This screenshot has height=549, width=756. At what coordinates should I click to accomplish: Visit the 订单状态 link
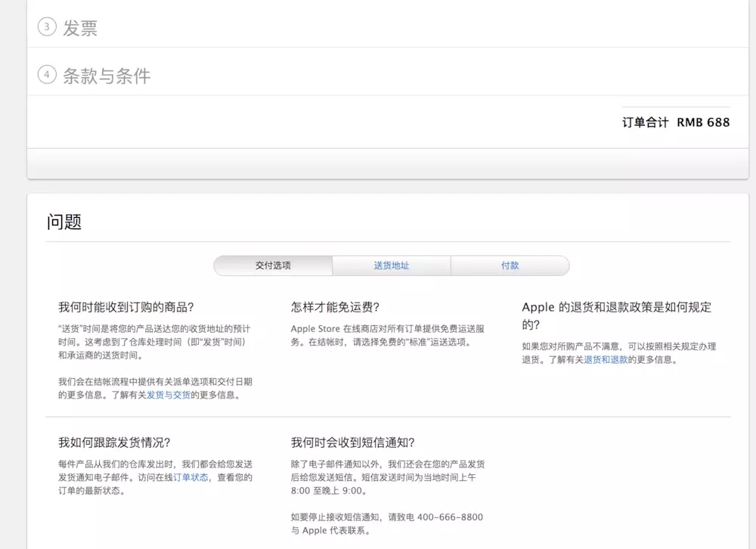pos(191,477)
